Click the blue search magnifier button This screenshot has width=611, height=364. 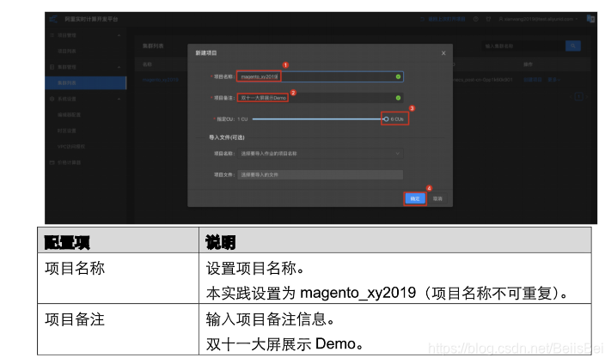[573, 46]
